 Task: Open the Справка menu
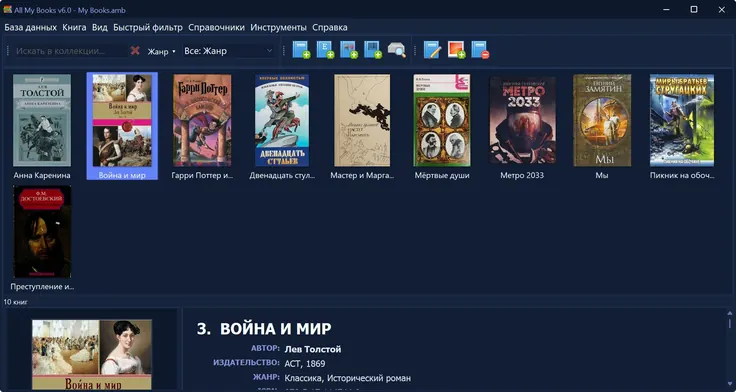pos(330,27)
